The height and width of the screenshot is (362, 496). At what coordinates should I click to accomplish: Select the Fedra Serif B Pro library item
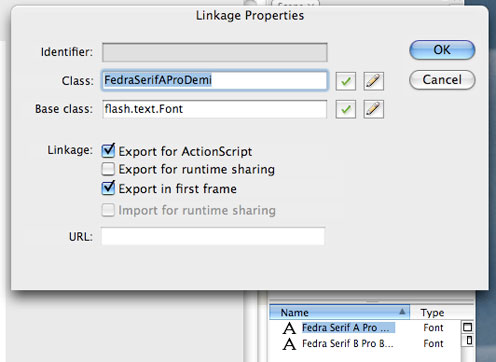coord(347,343)
